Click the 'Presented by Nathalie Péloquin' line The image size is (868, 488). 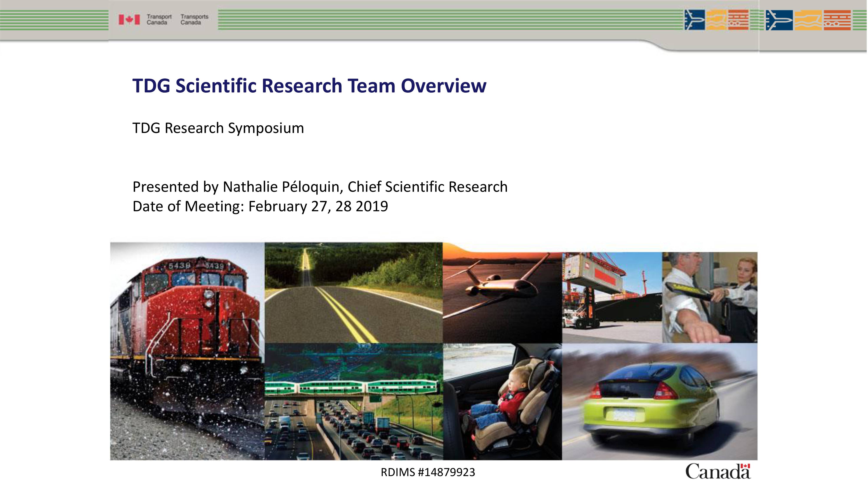(x=320, y=187)
